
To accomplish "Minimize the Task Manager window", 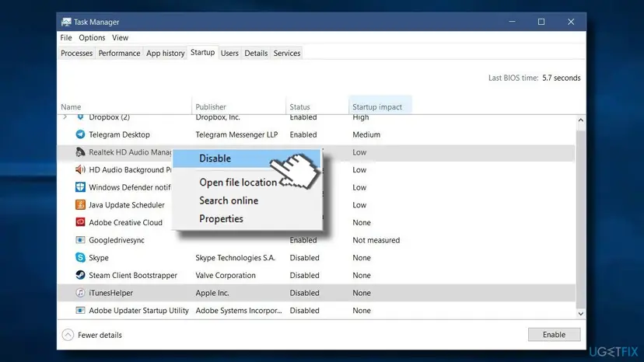I will click(512, 22).
